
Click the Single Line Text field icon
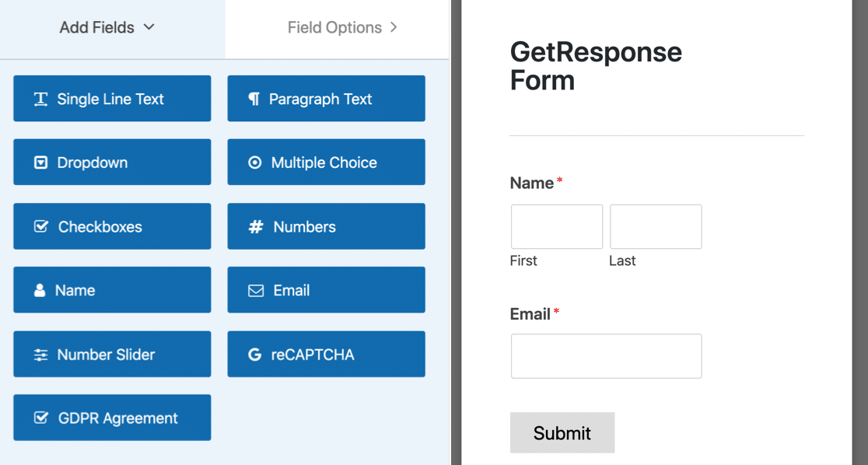(40, 100)
